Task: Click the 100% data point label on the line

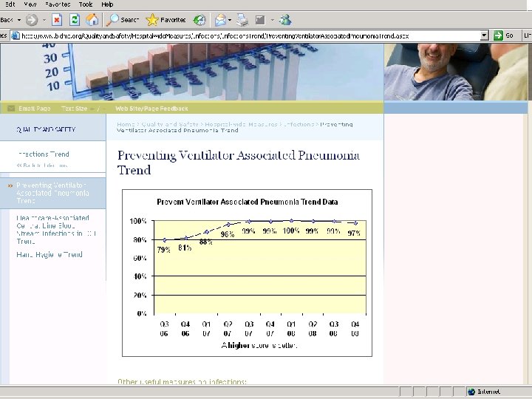Action: point(291,231)
